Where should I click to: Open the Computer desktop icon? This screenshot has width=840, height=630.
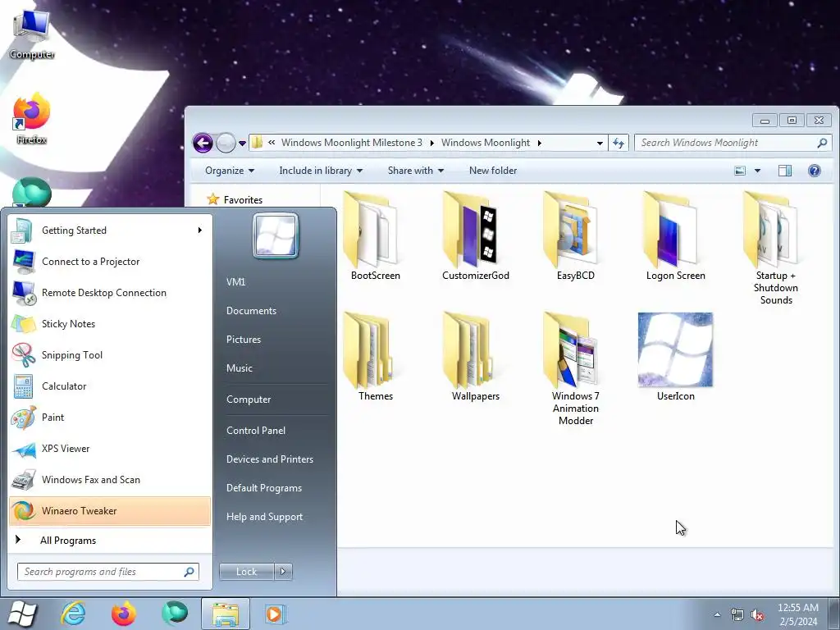click(32, 33)
